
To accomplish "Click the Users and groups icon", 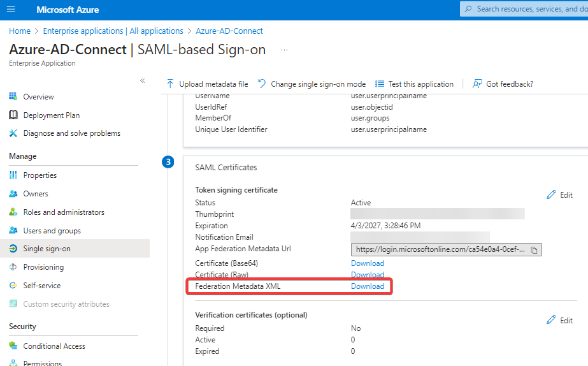I will tap(13, 230).
